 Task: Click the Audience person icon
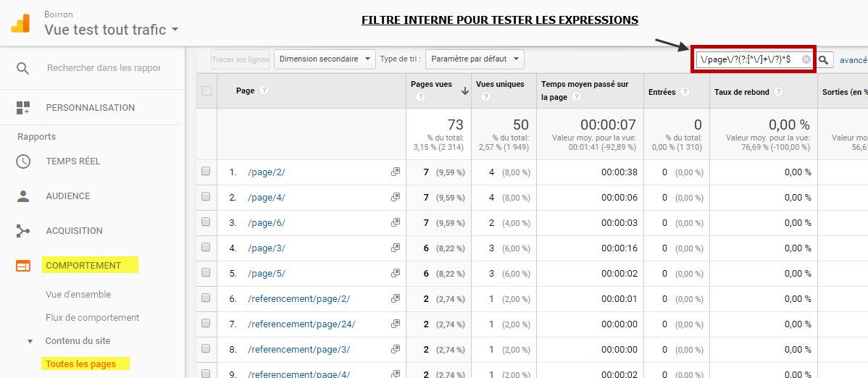tap(23, 196)
